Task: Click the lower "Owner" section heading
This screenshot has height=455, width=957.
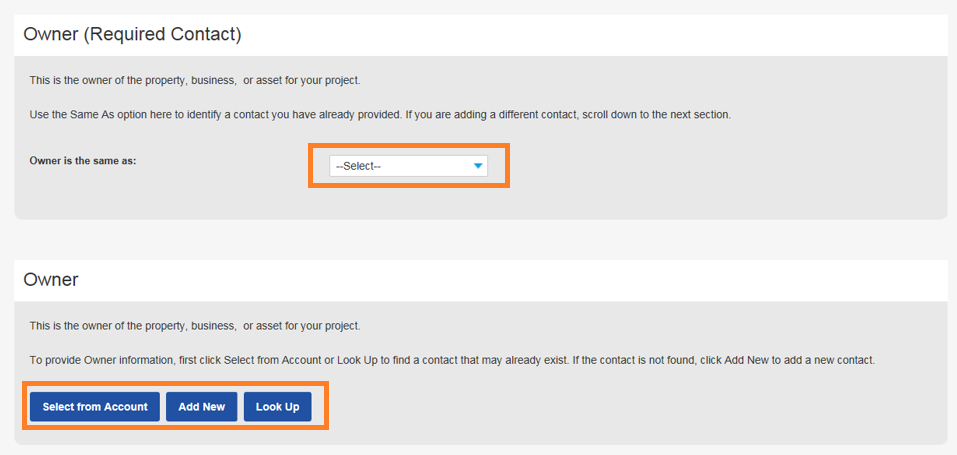Action: [51, 280]
